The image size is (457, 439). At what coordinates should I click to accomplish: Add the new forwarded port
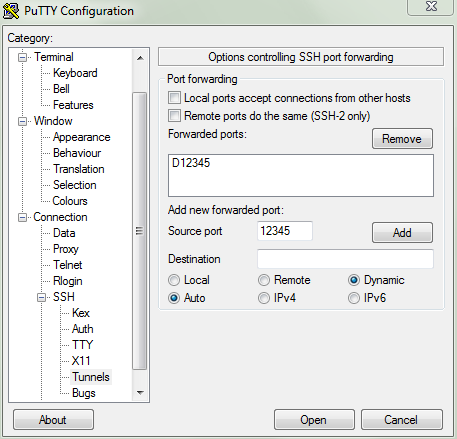[x=402, y=232]
